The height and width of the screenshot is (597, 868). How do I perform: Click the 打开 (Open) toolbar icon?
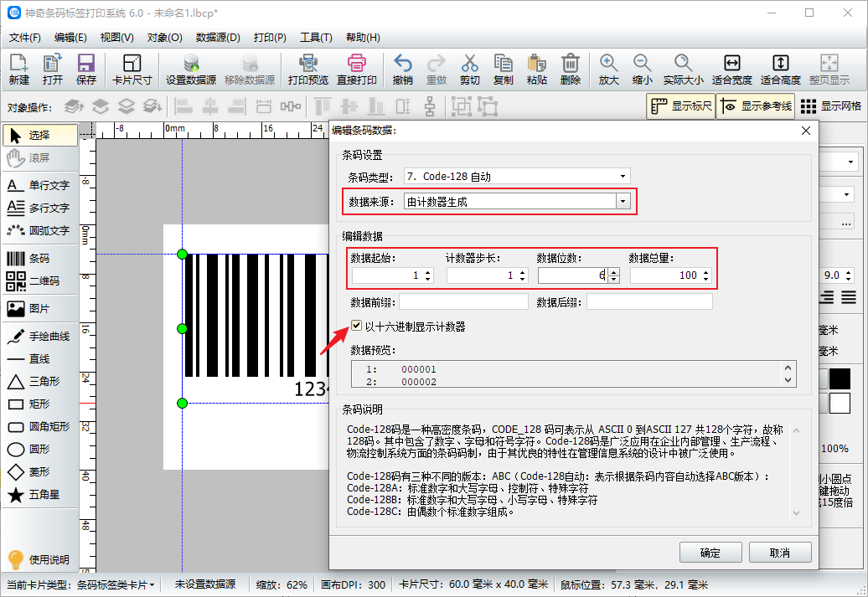coord(53,69)
